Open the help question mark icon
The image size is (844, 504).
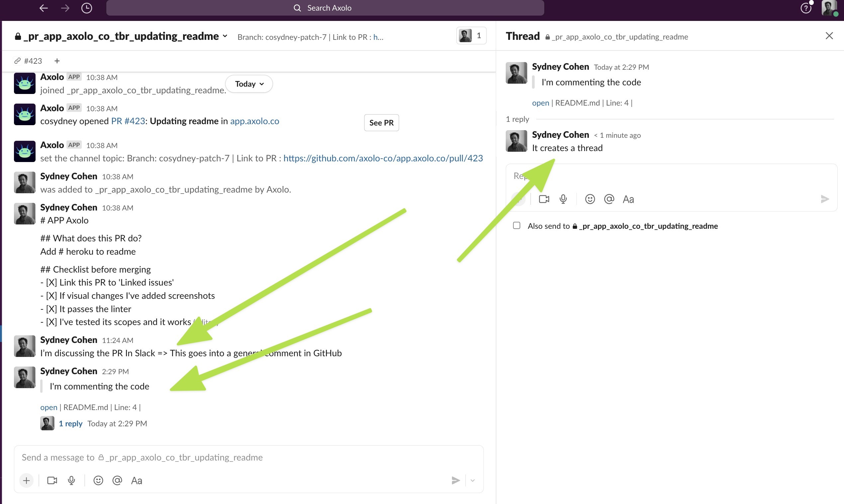pos(805,8)
